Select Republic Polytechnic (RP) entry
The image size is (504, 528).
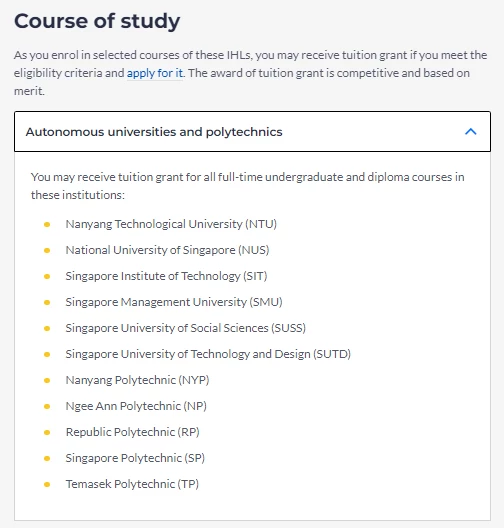click(133, 432)
